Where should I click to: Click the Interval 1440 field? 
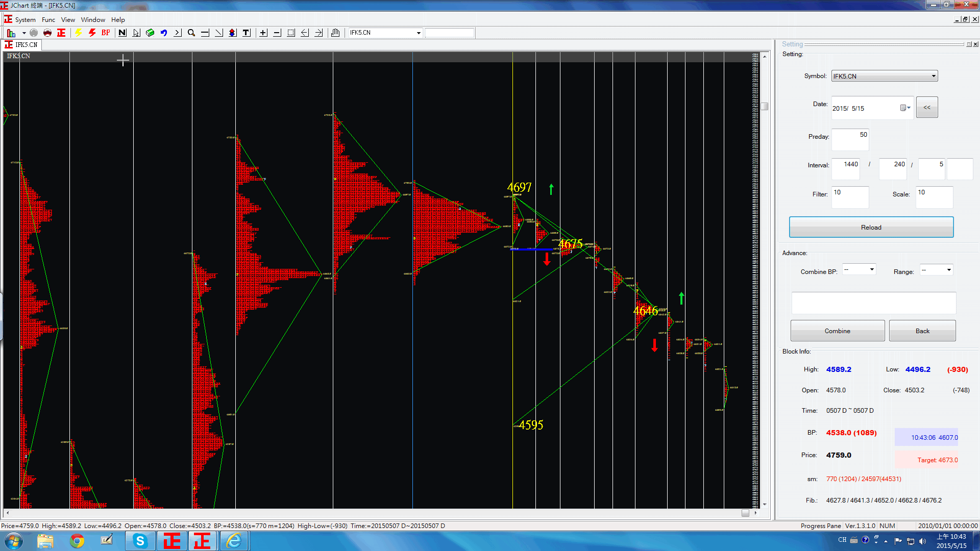pyautogui.click(x=846, y=169)
